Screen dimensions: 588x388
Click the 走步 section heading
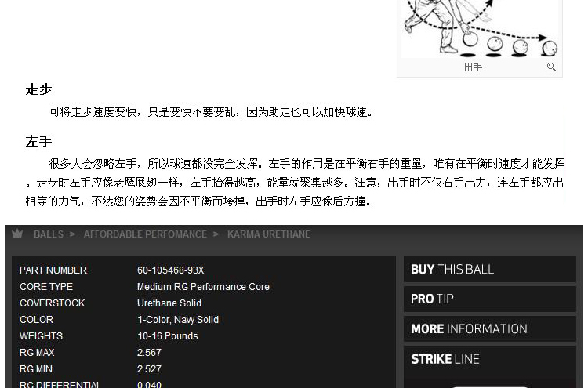point(38,89)
